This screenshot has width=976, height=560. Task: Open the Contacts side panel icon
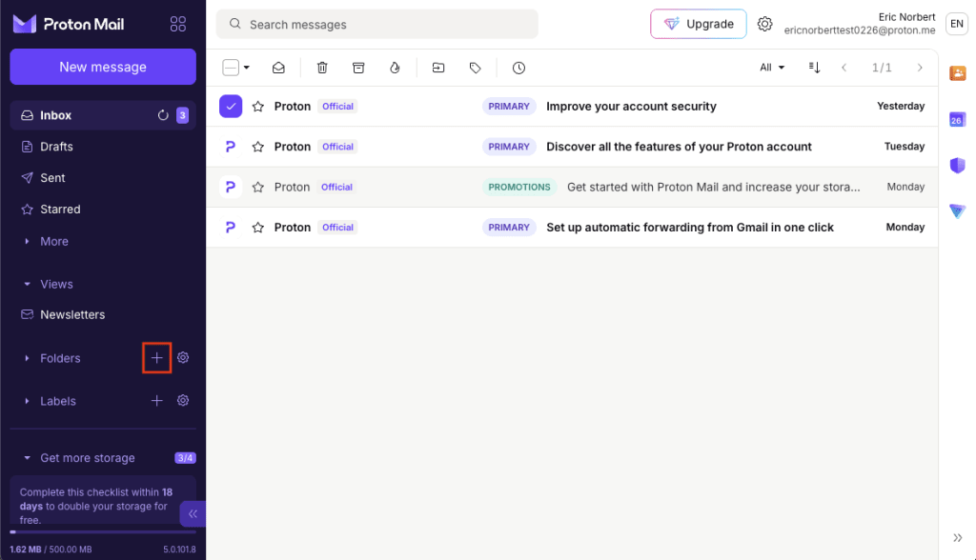[x=957, y=73]
